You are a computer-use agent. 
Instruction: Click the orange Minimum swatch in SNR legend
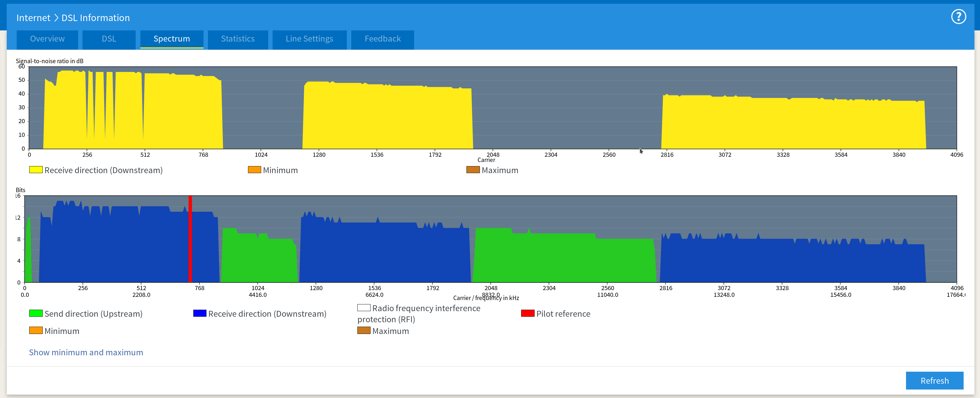click(254, 170)
